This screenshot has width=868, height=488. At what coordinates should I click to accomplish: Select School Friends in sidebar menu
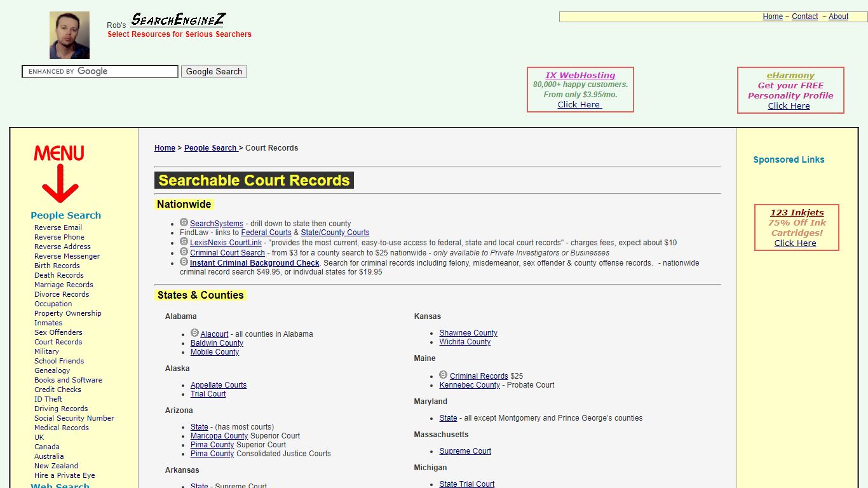pyautogui.click(x=59, y=361)
